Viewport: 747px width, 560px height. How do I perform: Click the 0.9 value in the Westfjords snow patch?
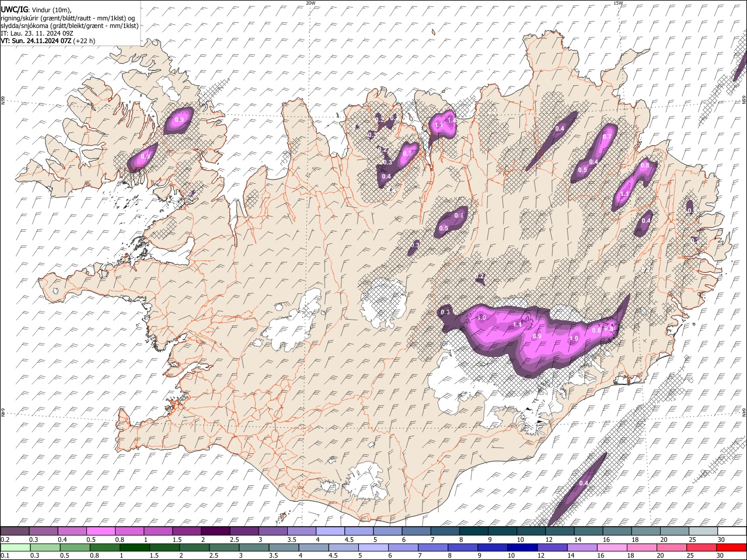(x=179, y=120)
